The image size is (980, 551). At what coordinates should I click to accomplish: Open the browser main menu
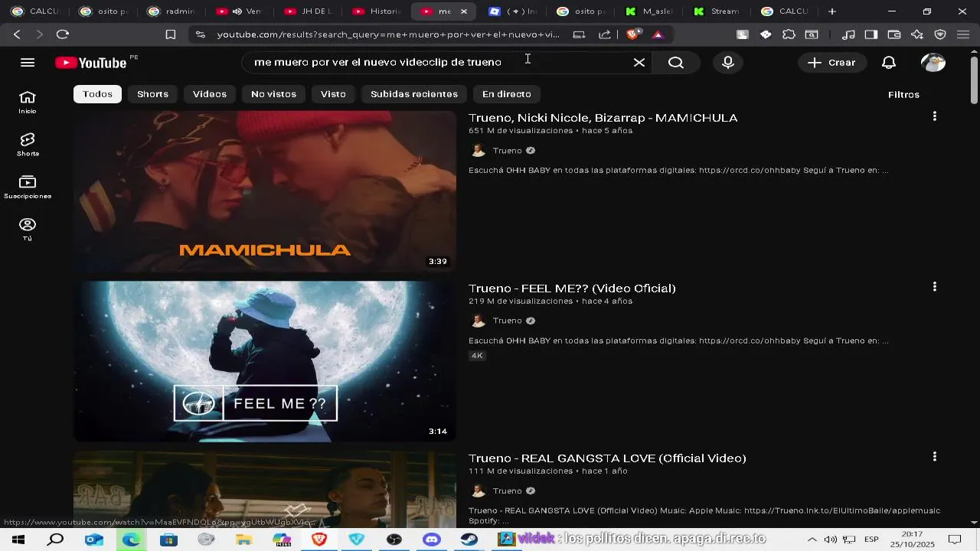click(x=963, y=34)
